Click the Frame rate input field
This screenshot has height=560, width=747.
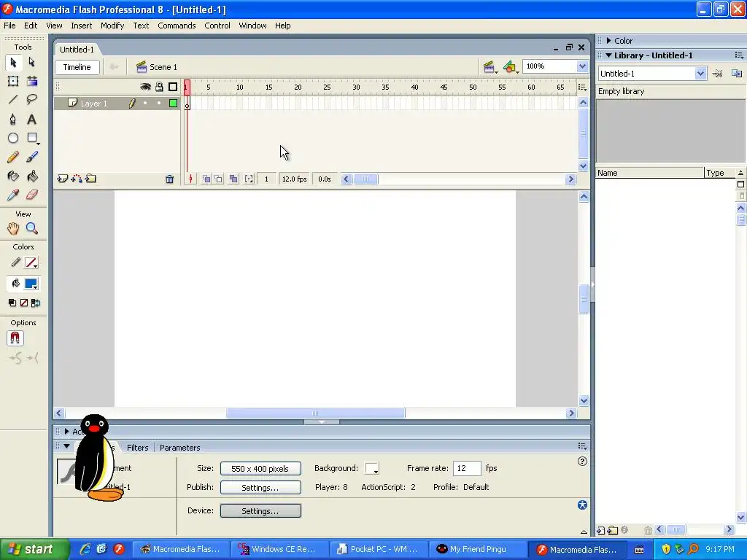(467, 468)
